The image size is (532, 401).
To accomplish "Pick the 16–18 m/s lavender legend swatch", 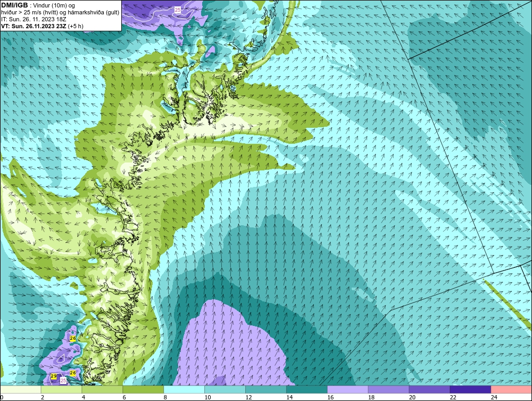I will [x=348, y=389].
